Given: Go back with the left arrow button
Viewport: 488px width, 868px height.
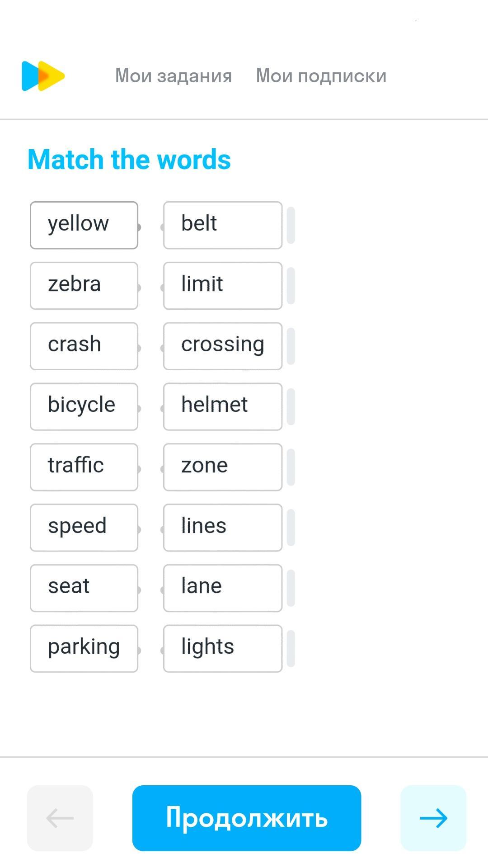Looking at the screenshot, I should click(60, 818).
